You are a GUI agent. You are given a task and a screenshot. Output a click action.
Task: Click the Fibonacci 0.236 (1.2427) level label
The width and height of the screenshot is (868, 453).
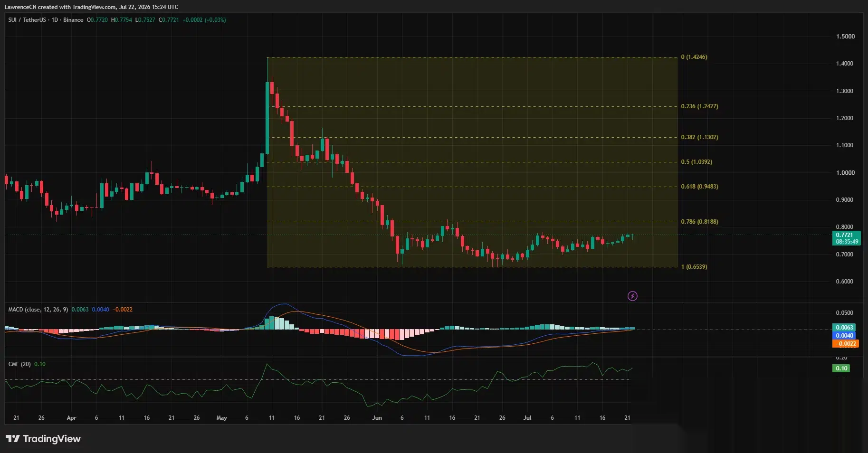pyautogui.click(x=699, y=106)
